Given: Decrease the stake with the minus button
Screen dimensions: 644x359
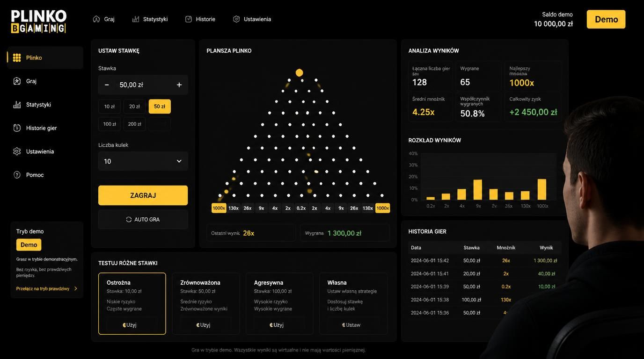Looking at the screenshot, I should click(107, 85).
